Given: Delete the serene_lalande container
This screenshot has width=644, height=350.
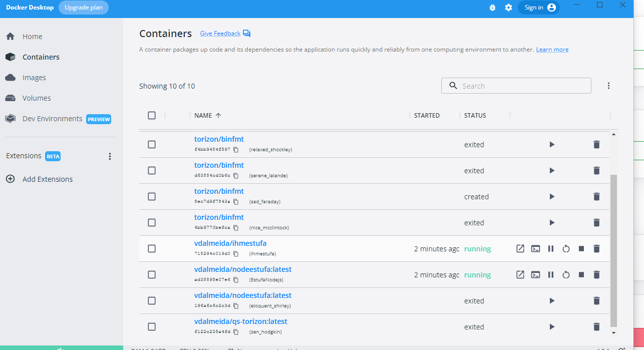Looking at the screenshot, I should point(596,170).
